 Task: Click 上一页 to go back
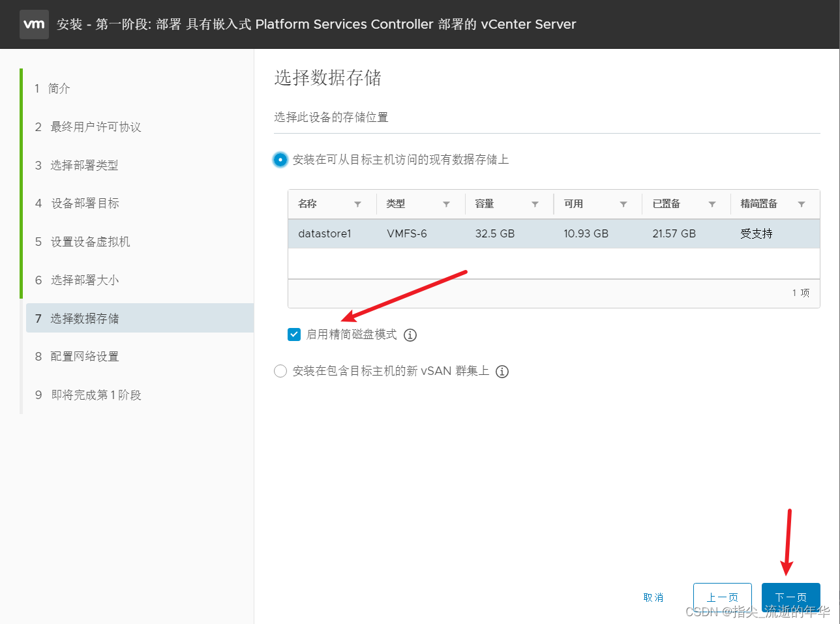point(723,597)
